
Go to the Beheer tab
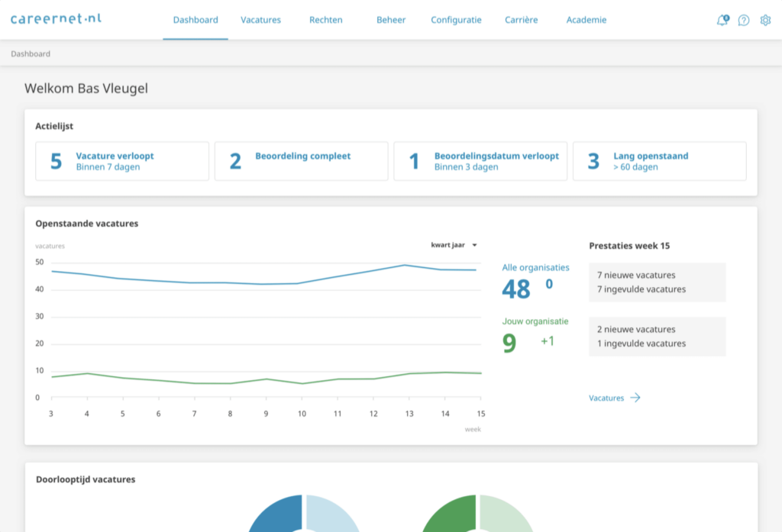(391, 21)
